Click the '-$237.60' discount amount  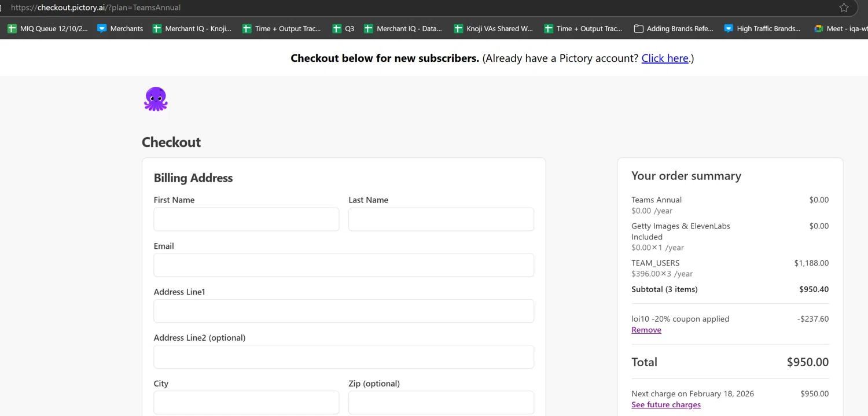click(x=813, y=319)
